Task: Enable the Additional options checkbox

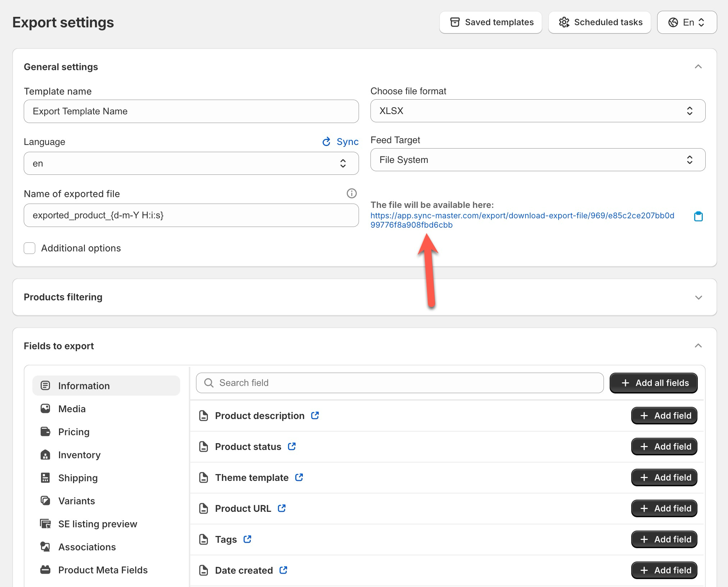Action: (x=29, y=248)
